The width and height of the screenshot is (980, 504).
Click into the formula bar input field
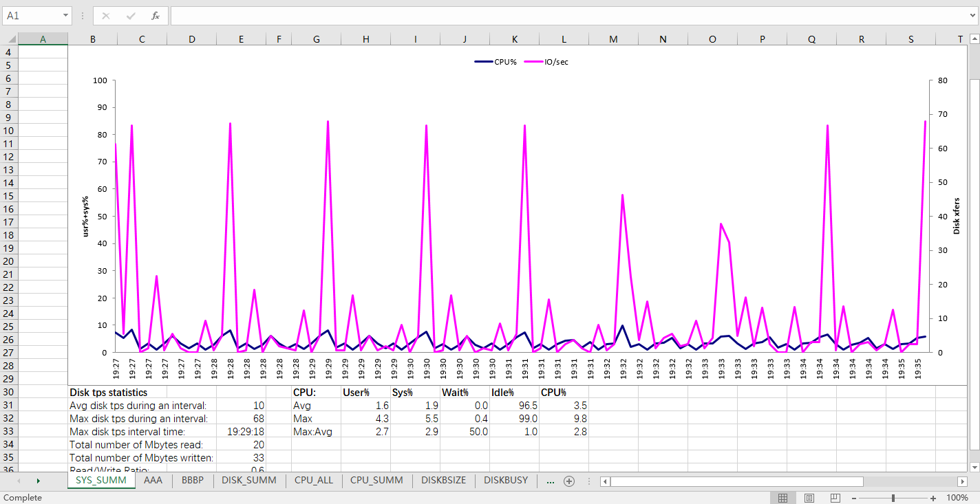coord(564,15)
